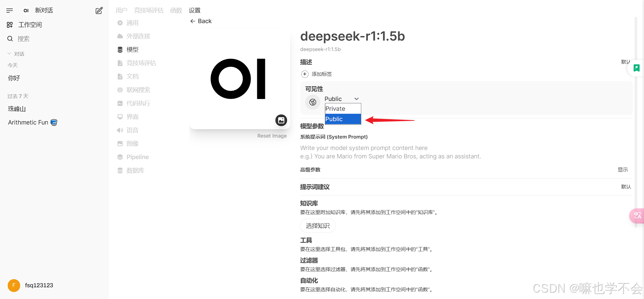The height and width of the screenshot is (299, 644).
Task: Click the globe visibility icon
Action: [x=313, y=102]
